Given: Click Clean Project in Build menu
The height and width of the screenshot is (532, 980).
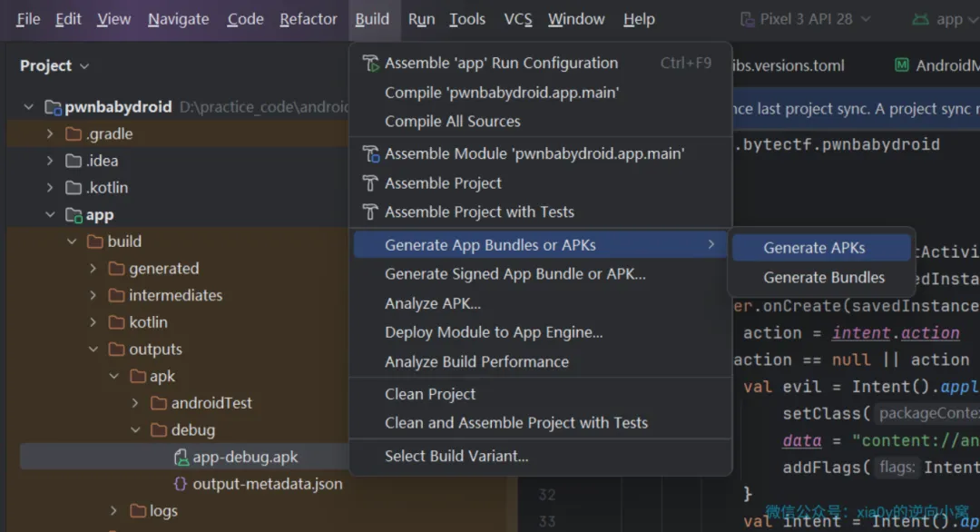Looking at the screenshot, I should [x=430, y=394].
